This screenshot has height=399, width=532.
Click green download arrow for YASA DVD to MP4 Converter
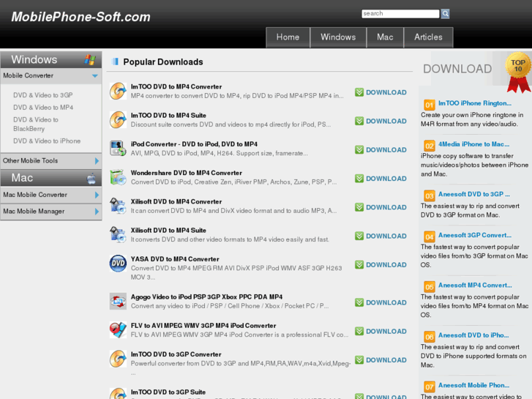(359, 265)
